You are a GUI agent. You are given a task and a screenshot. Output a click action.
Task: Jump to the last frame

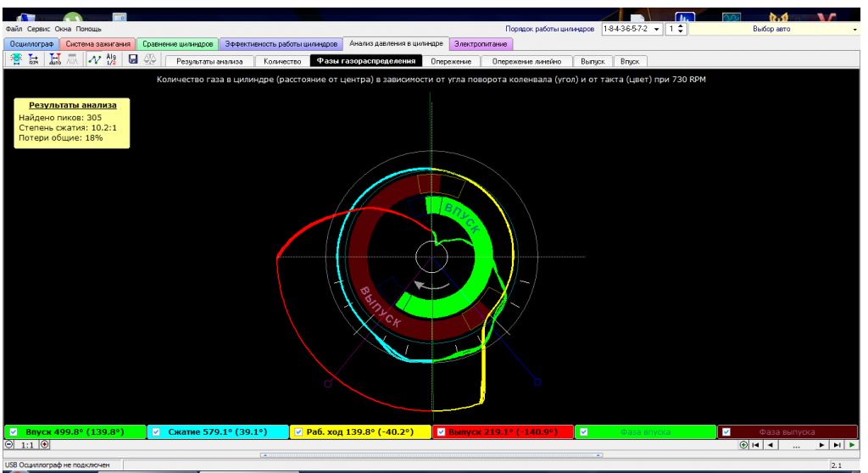[837, 445]
